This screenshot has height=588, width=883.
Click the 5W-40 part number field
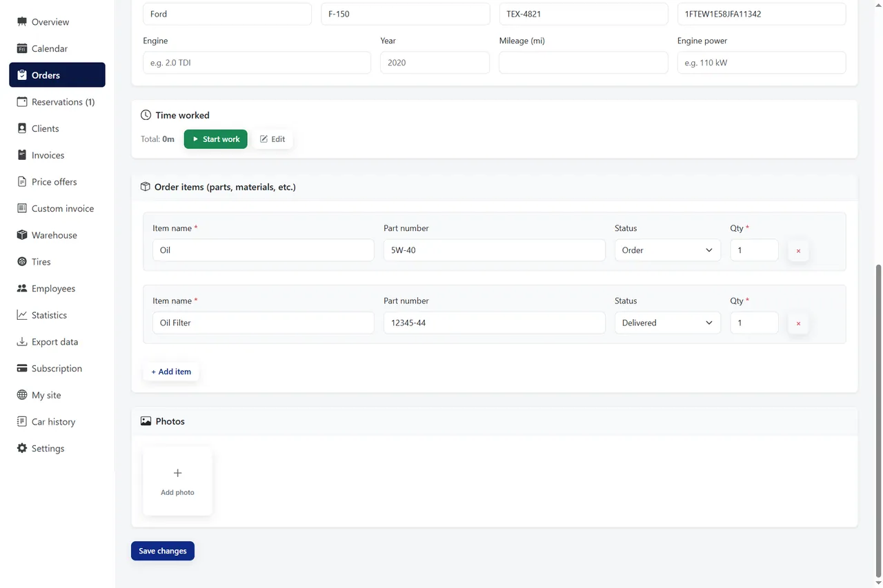[x=495, y=250]
